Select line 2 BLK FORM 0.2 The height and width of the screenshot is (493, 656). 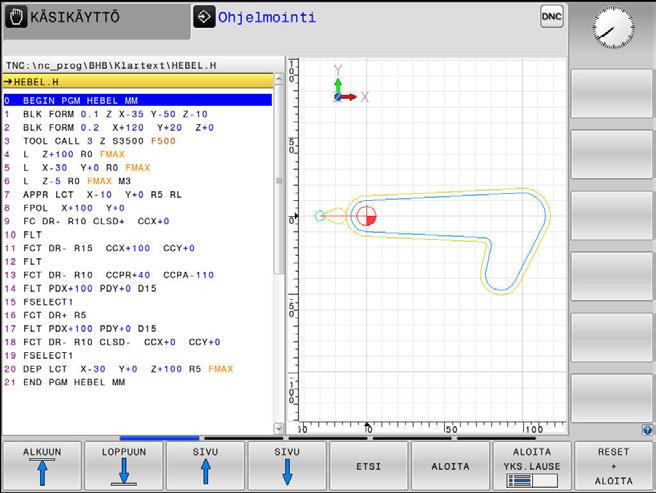tap(138, 127)
